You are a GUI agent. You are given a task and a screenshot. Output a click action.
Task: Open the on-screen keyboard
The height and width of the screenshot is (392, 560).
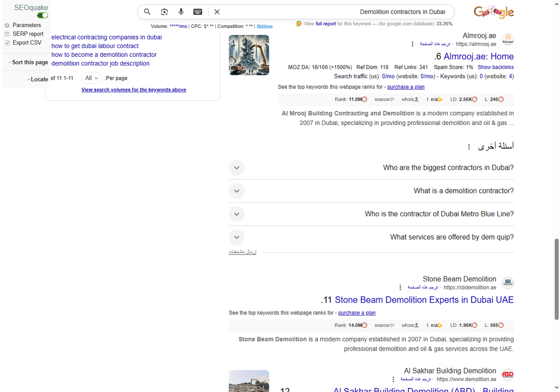click(x=198, y=12)
